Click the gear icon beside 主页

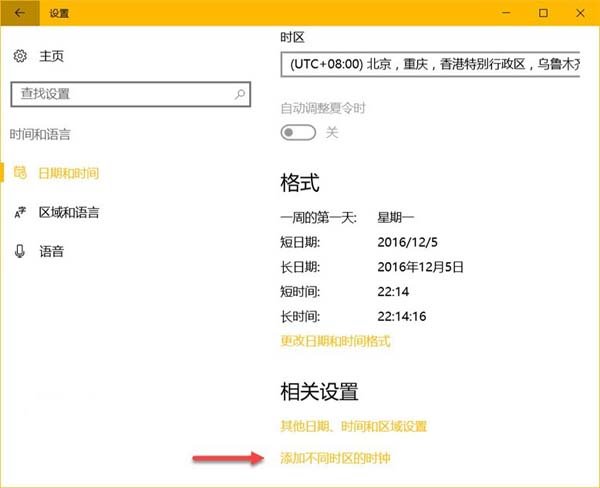[x=20, y=57]
